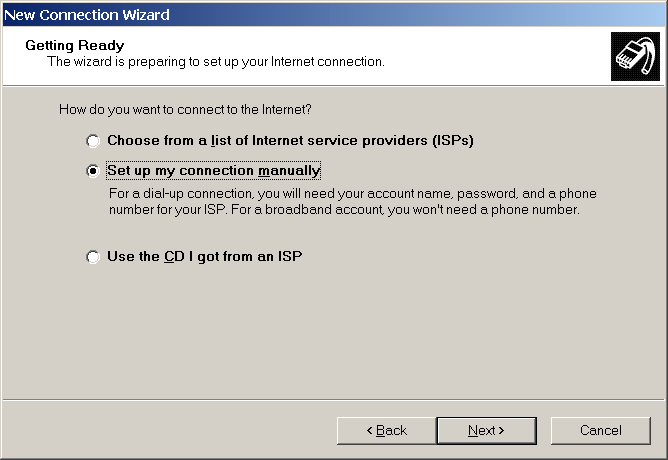The width and height of the screenshot is (668, 460).
Task: Click the dial-up connection description paragraph
Action: click(350, 193)
